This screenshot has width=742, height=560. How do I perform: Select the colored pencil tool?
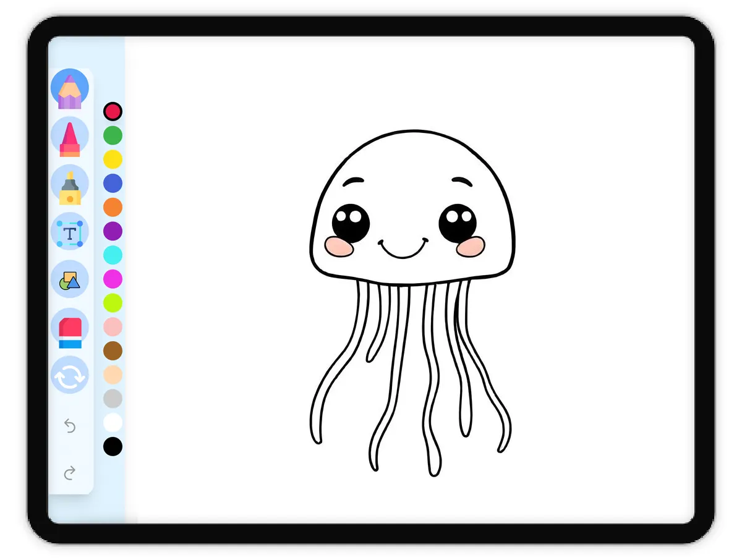tap(70, 88)
